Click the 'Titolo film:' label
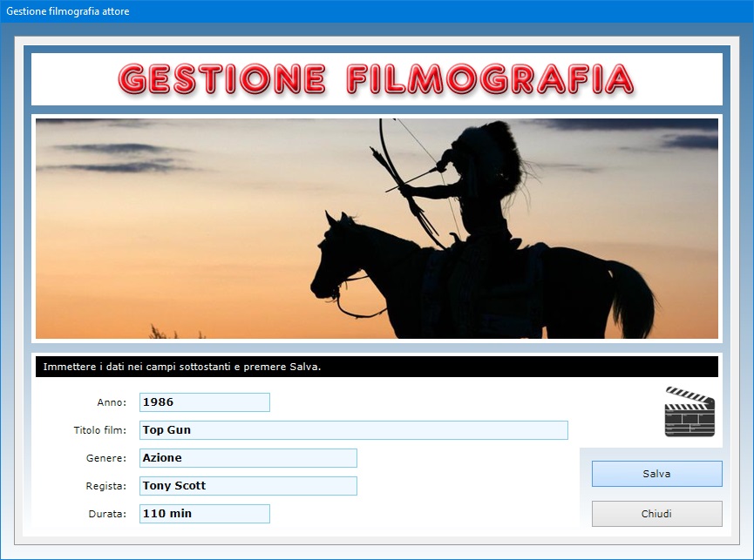Screen dimensions: 754x560 (x=100, y=430)
